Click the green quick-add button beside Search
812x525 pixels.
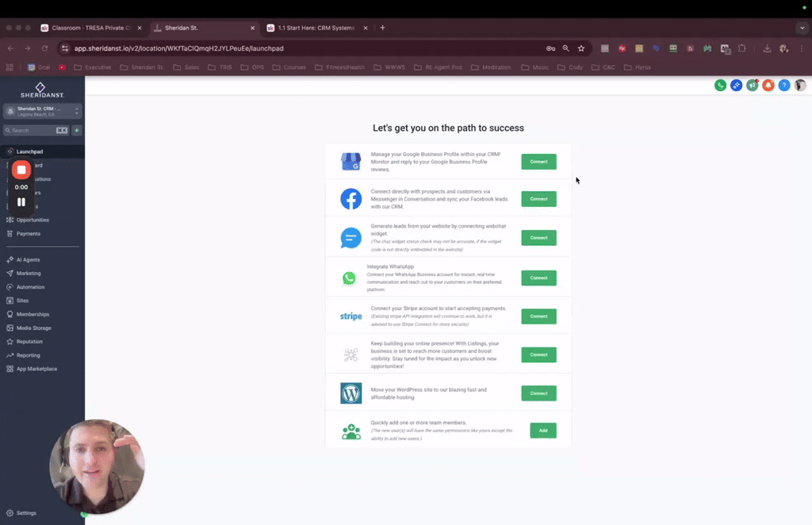77,131
